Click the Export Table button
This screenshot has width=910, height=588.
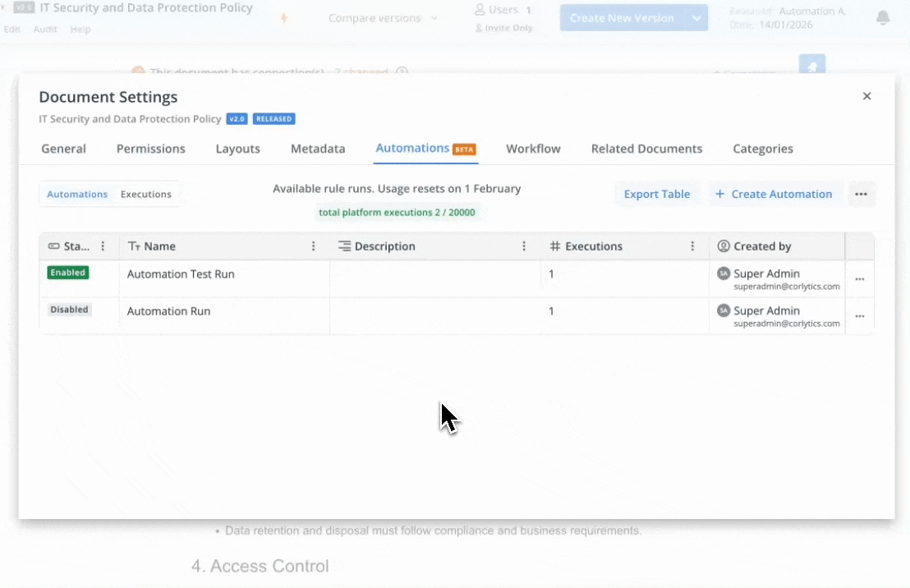(x=656, y=195)
